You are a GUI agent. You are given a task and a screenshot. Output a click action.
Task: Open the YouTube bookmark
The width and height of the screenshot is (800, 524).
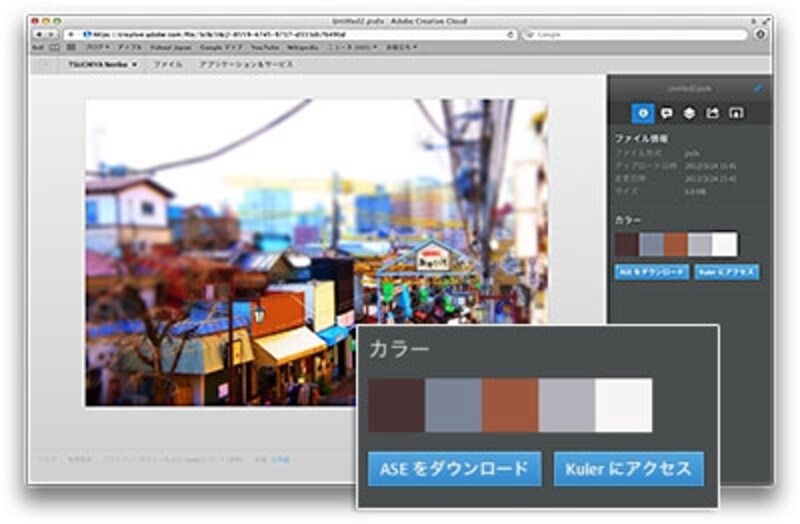point(265,47)
